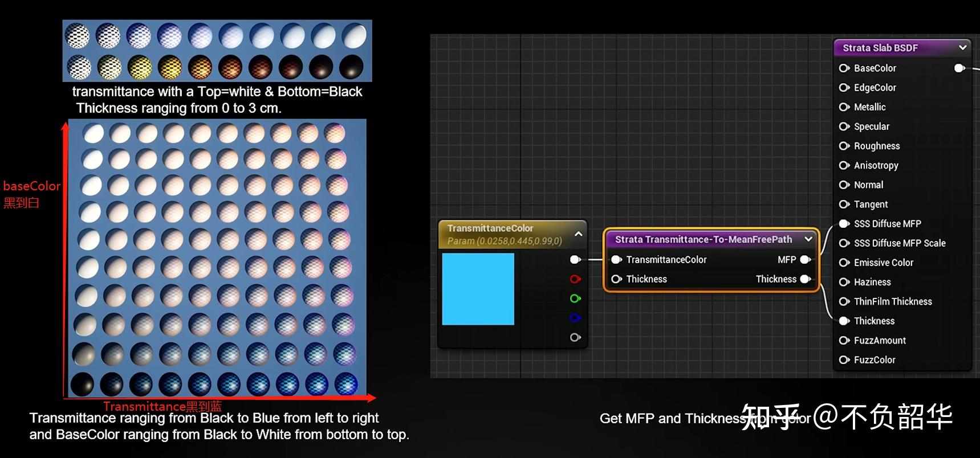
Task: Click the Roughness input pin
Action: pos(844,146)
